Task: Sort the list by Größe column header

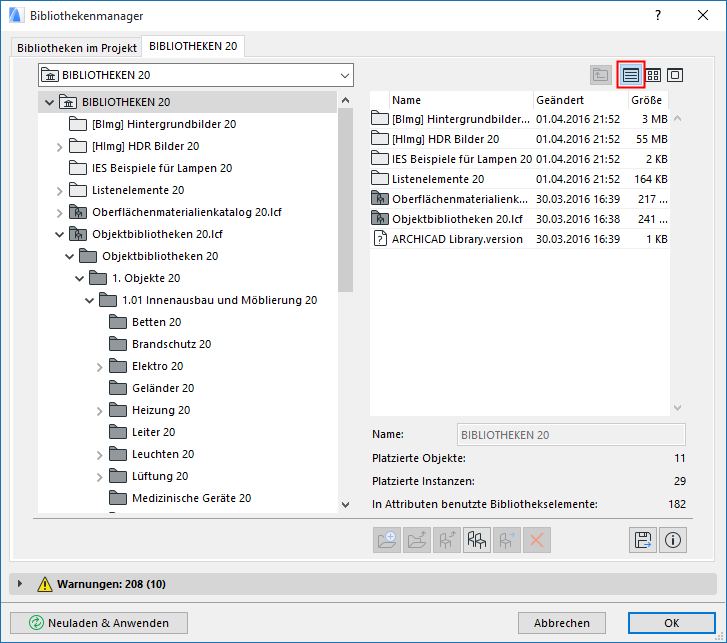Action: click(647, 100)
